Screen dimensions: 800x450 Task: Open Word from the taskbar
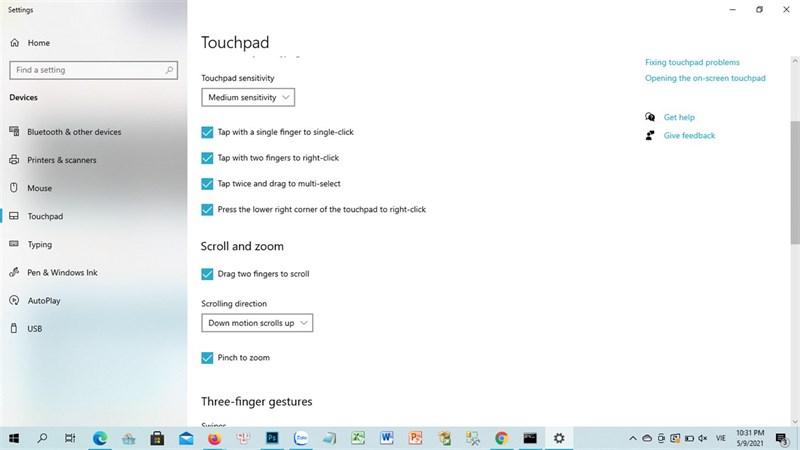(387, 438)
